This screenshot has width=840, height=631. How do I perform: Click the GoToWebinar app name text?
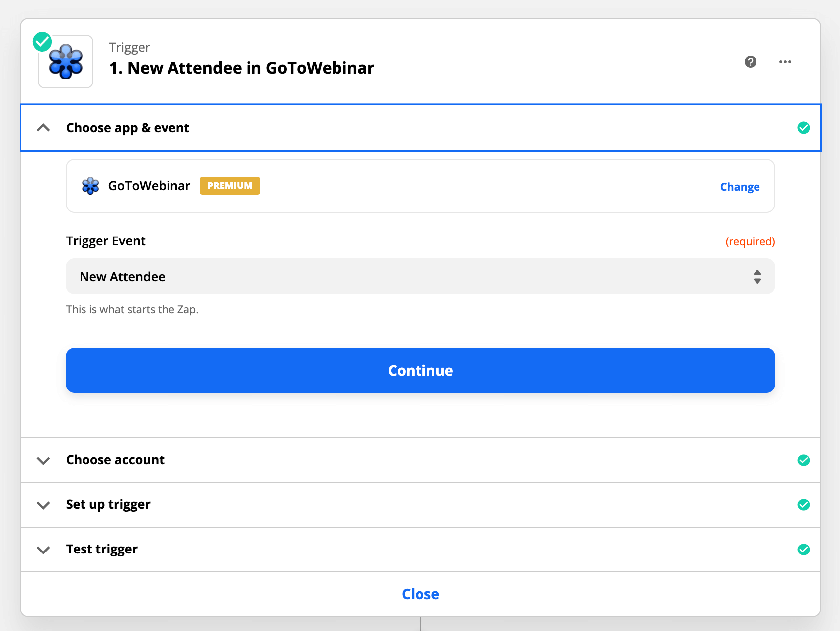tap(149, 186)
